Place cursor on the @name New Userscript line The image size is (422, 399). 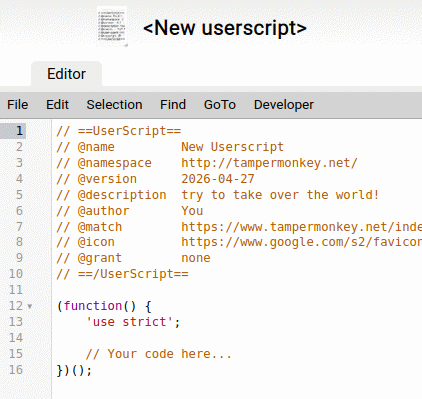click(170, 147)
